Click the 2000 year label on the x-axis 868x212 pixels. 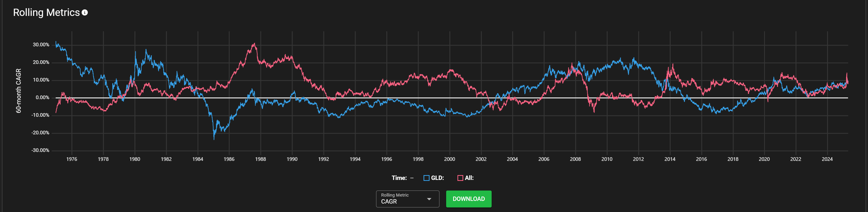(449, 159)
